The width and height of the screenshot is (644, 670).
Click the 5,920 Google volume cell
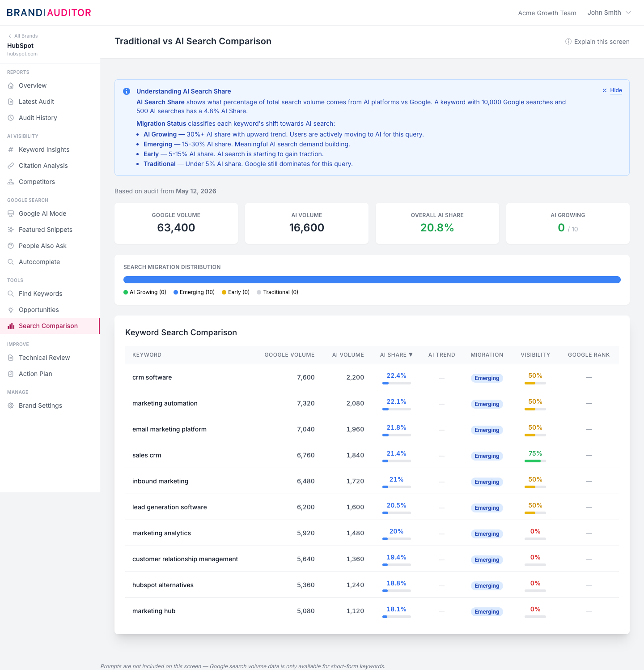point(306,533)
